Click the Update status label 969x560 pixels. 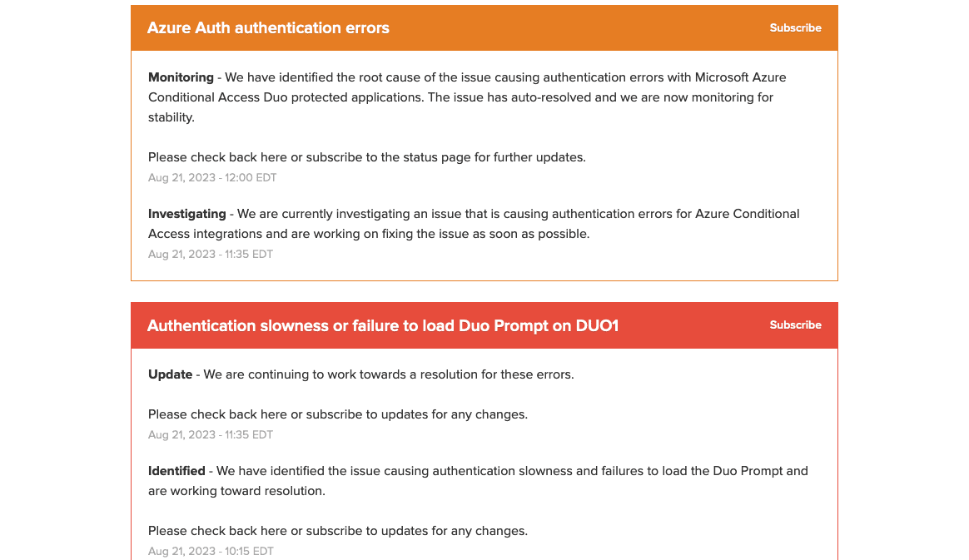170,374
